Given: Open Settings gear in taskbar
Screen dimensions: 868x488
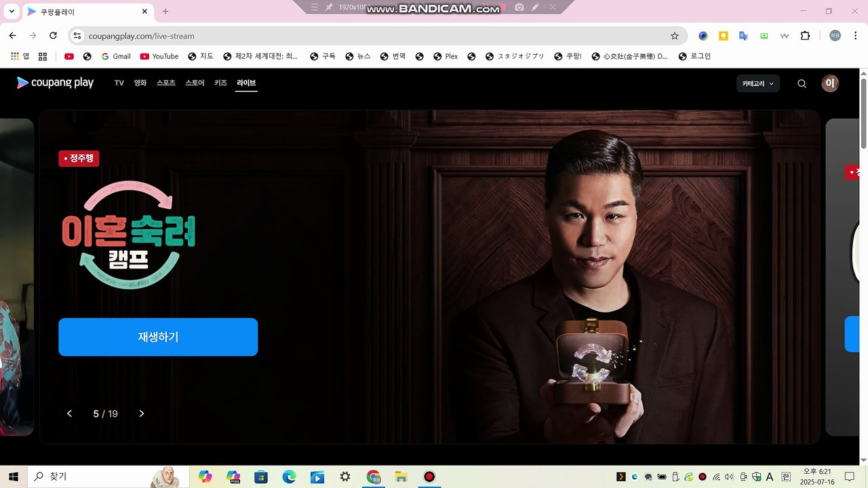Looking at the screenshot, I should 345,476.
